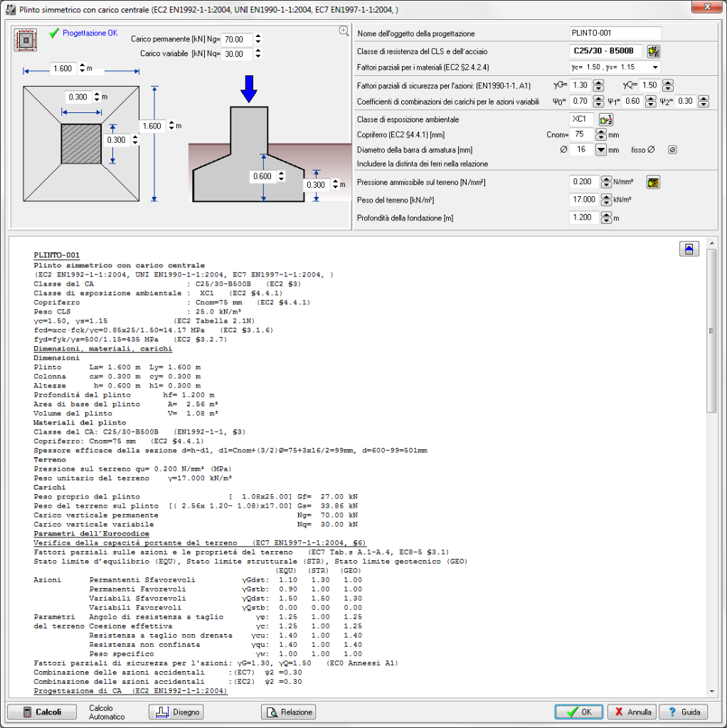Click the PLINTO-001 title in report
This screenshot has height=728, width=727.
pyautogui.click(x=57, y=255)
